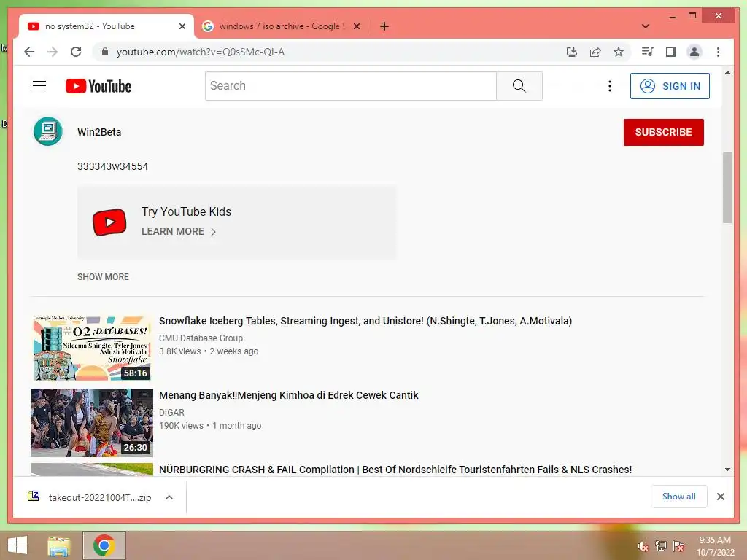747x560 pixels.
Task: Click the scrollbar down arrow
Action: click(727, 470)
